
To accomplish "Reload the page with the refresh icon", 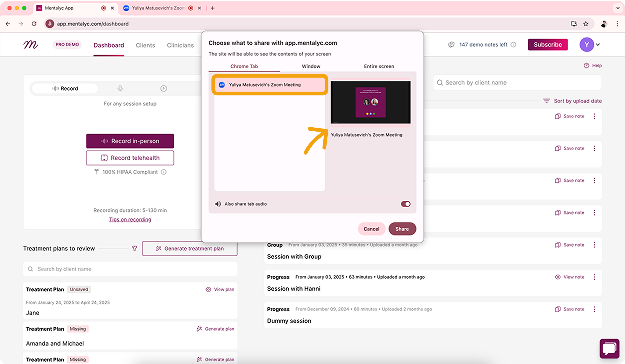I will (34, 24).
